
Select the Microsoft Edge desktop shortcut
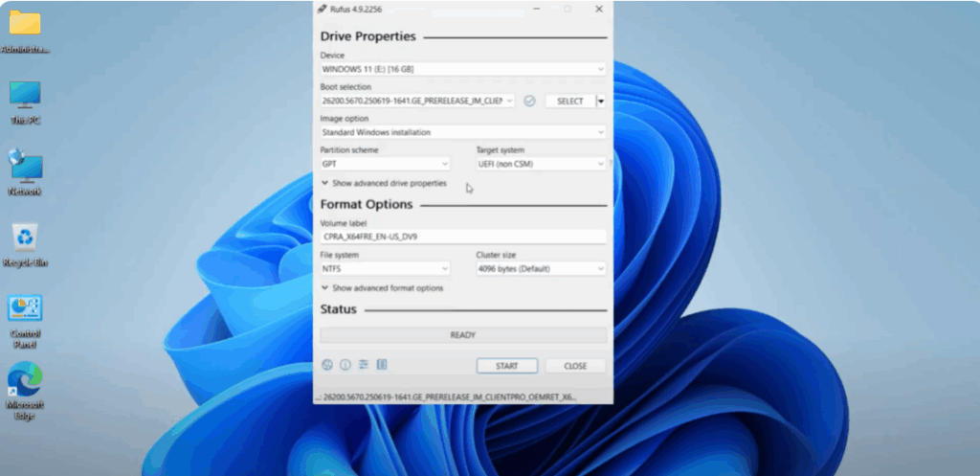coord(25,391)
